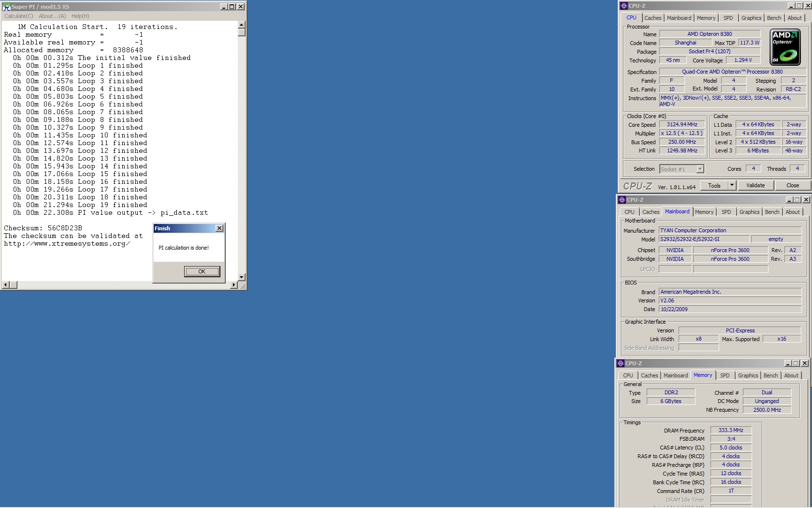Click the memory Size field 6 GBytes
Screen dimensions: 812x508
(671, 401)
